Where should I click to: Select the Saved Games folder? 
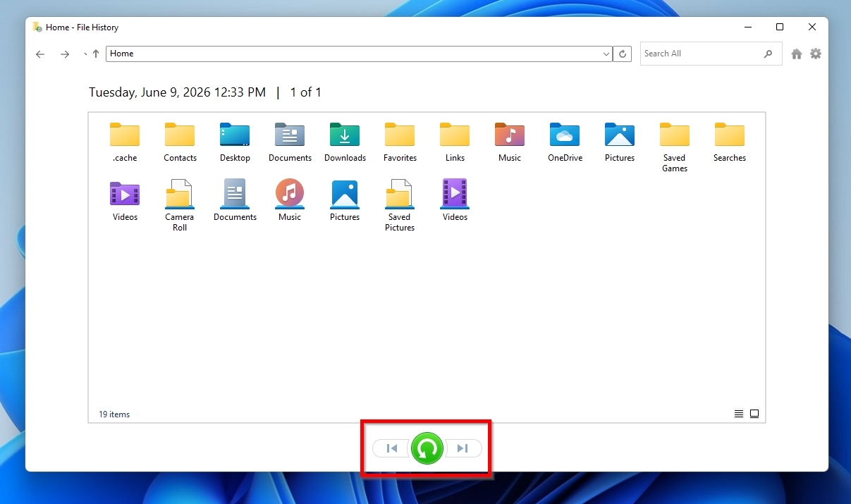pyautogui.click(x=675, y=147)
